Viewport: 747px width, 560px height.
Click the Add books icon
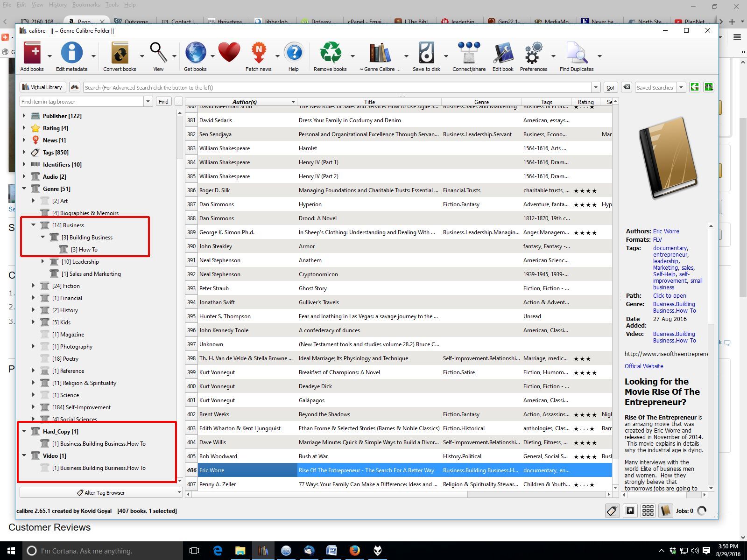click(32, 52)
